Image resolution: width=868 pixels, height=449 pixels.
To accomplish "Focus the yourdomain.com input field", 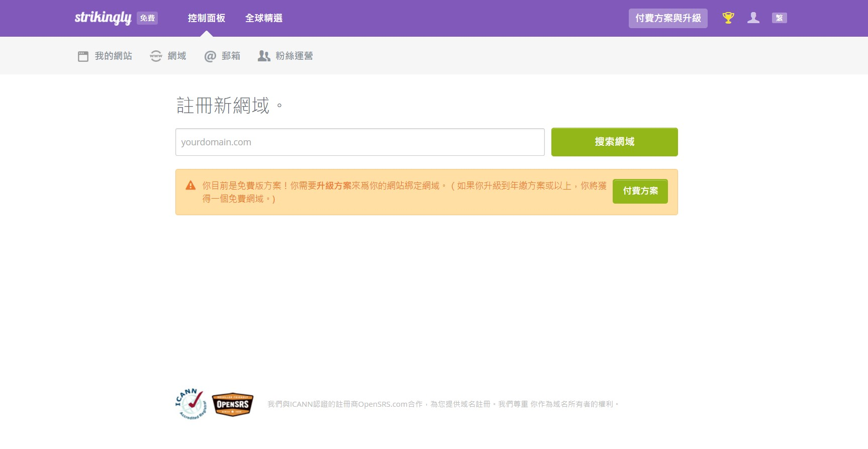I will click(x=359, y=142).
